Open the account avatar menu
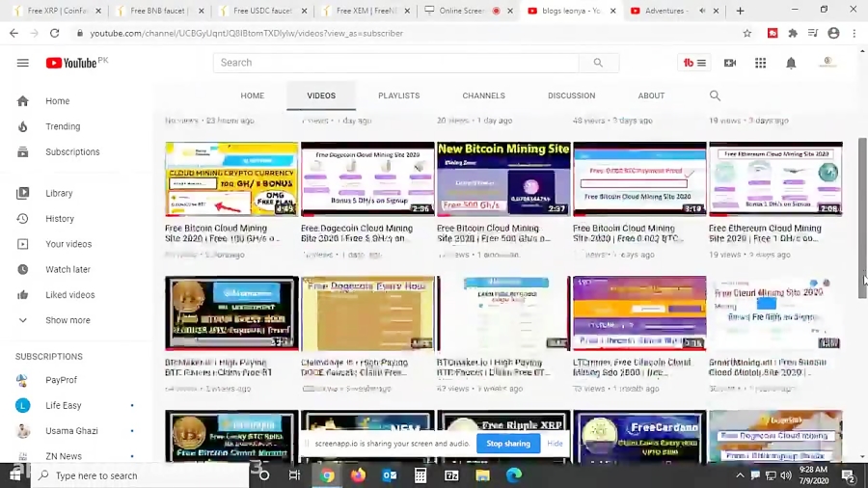The height and width of the screenshot is (488, 868). pos(827,63)
